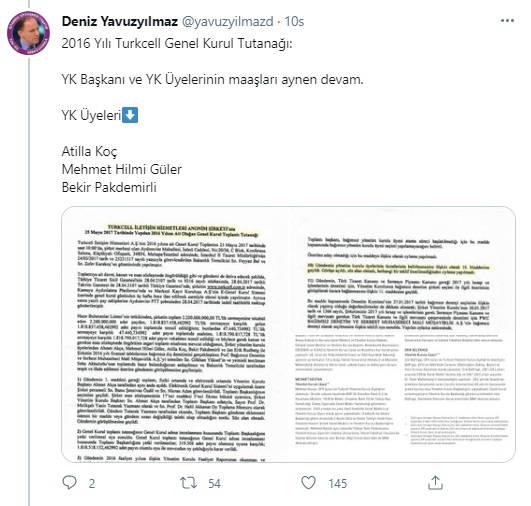Viewport: 531px width, 506px height.
Task: View the 54 retweets count
Action: tap(214, 484)
